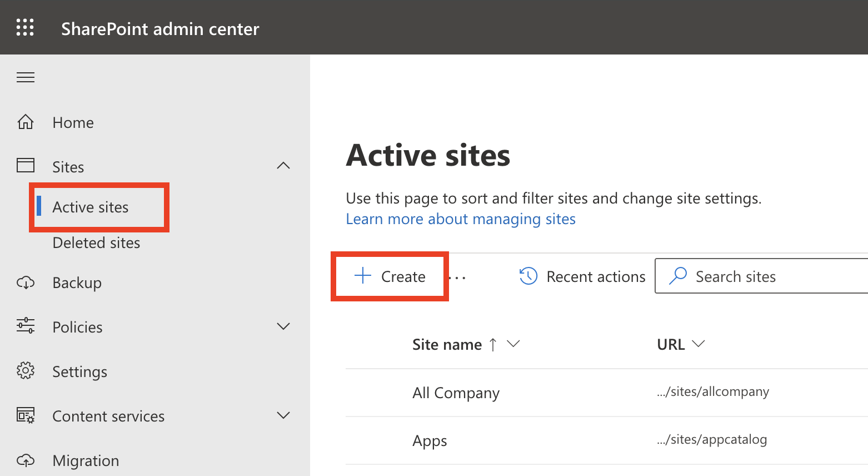Collapse the Sites section chevron
Screen dimensions: 868x476
coord(283,166)
